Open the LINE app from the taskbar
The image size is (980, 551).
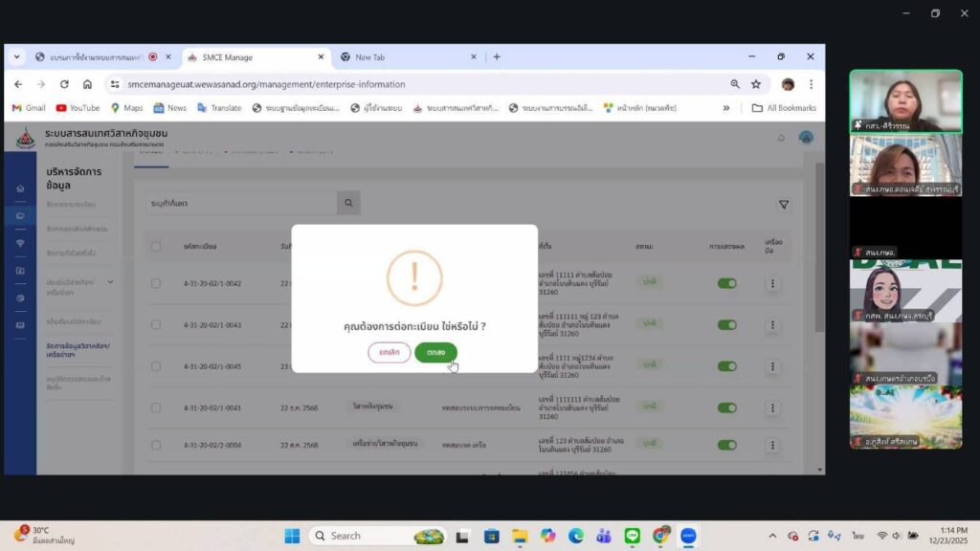tap(632, 536)
